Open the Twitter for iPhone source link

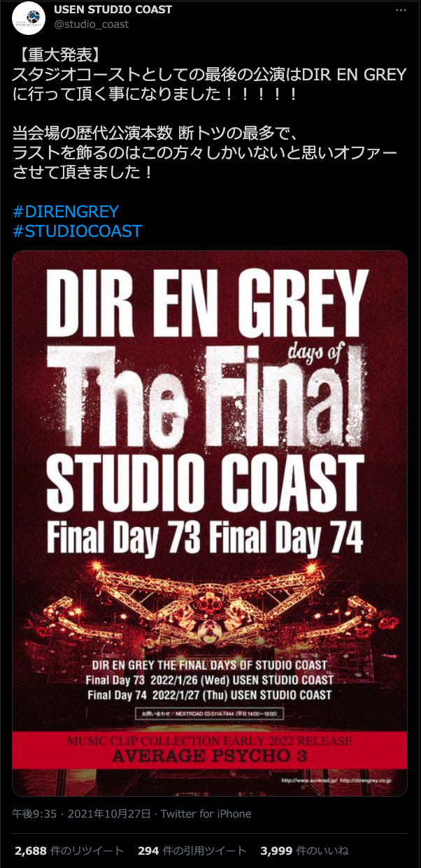tap(206, 814)
